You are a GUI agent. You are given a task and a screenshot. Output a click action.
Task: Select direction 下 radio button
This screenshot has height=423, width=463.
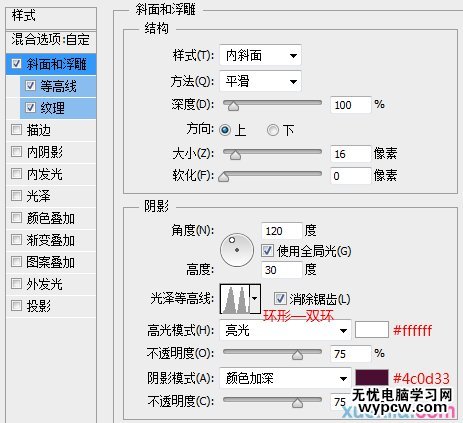[273, 130]
